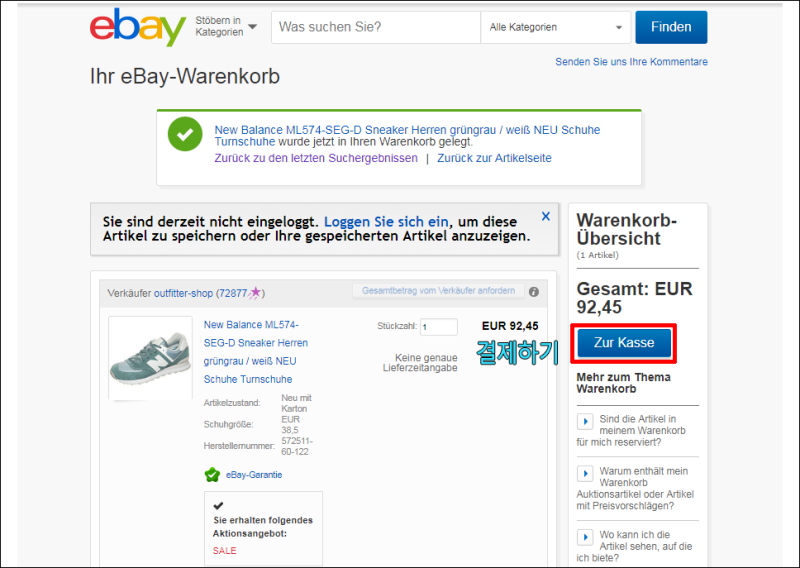The height and width of the screenshot is (568, 800).
Task: Follow the 'Loggen Sie sich ein' link
Action: click(386, 222)
